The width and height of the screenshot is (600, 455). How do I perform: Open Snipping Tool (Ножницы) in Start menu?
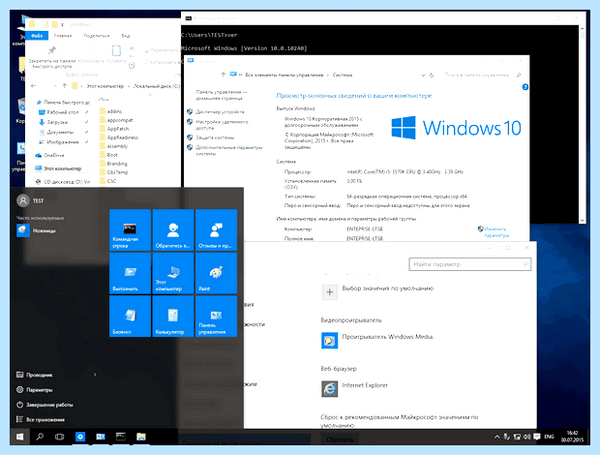[36, 230]
